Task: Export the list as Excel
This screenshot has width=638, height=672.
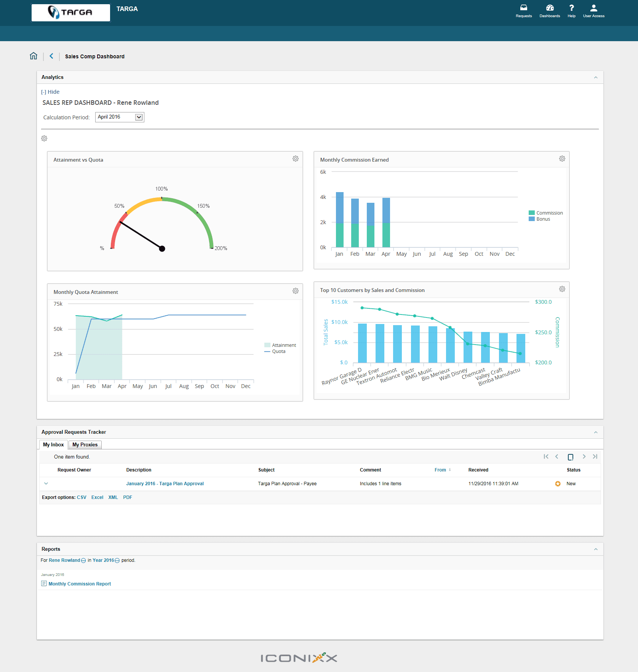Action: (x=97, y=497)
